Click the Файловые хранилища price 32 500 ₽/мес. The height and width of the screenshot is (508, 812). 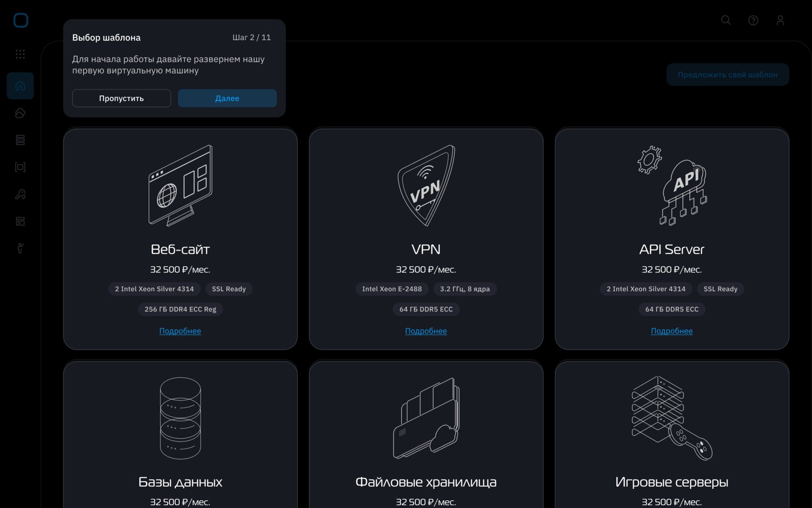[426, 502]
